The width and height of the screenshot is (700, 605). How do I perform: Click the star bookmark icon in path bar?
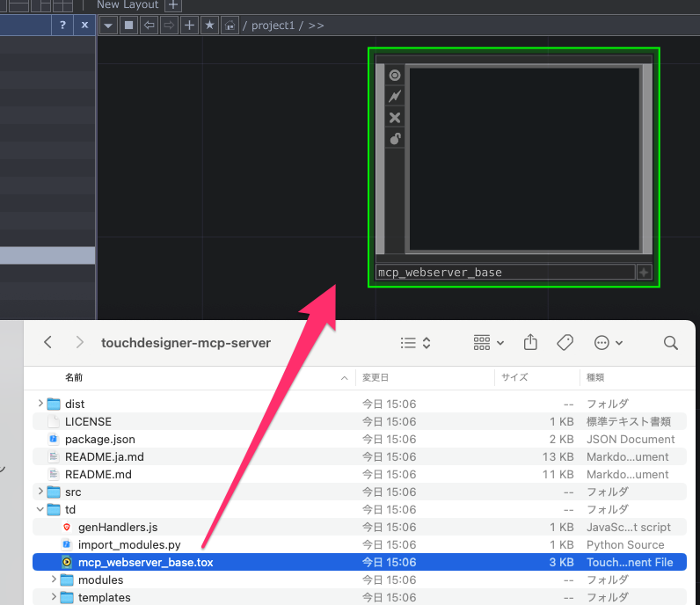click(x=209, y=26)
